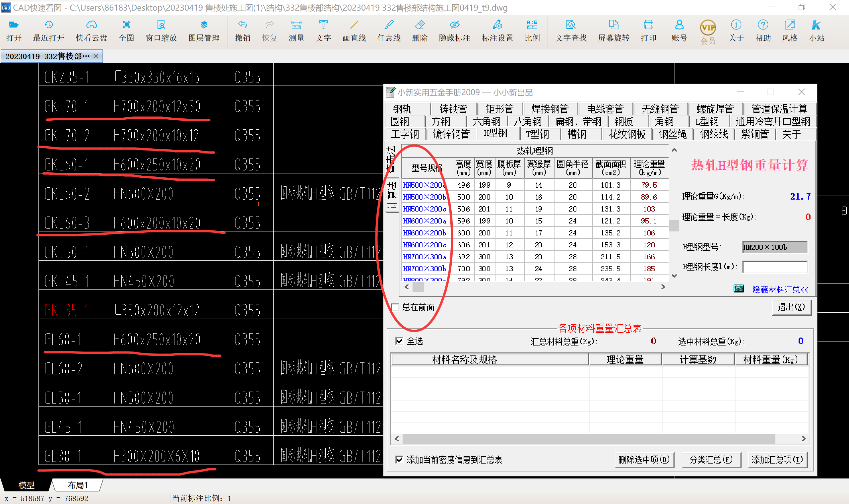Click down arrow of H-steel table scrollbar
Viewport: 849px width, 504px height.
(674, 276)
